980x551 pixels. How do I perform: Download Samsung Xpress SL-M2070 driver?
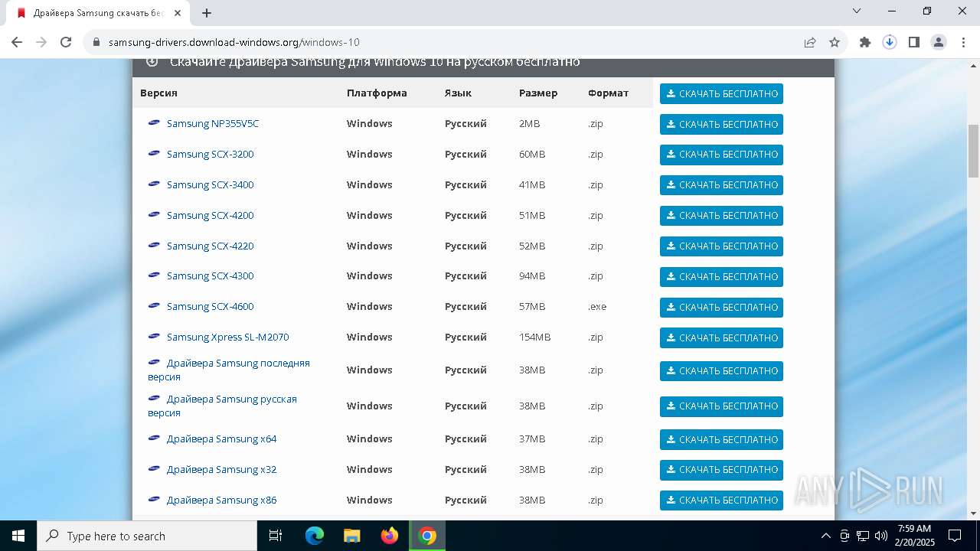point(721,337)
